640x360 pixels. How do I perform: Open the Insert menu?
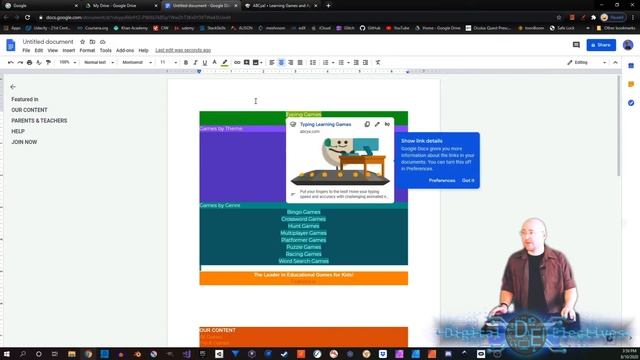[x=69, y=50]
